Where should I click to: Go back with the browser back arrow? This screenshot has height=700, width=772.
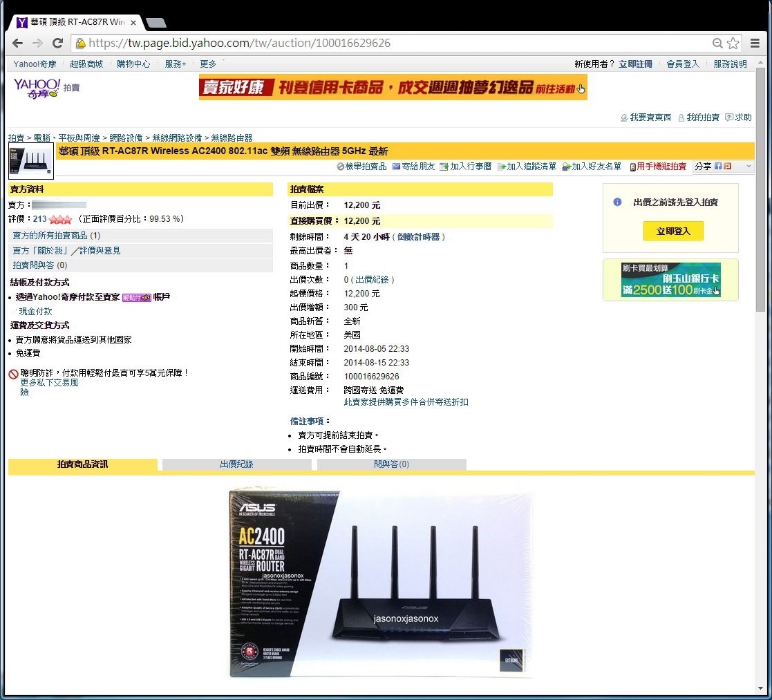tap(18, 44)
